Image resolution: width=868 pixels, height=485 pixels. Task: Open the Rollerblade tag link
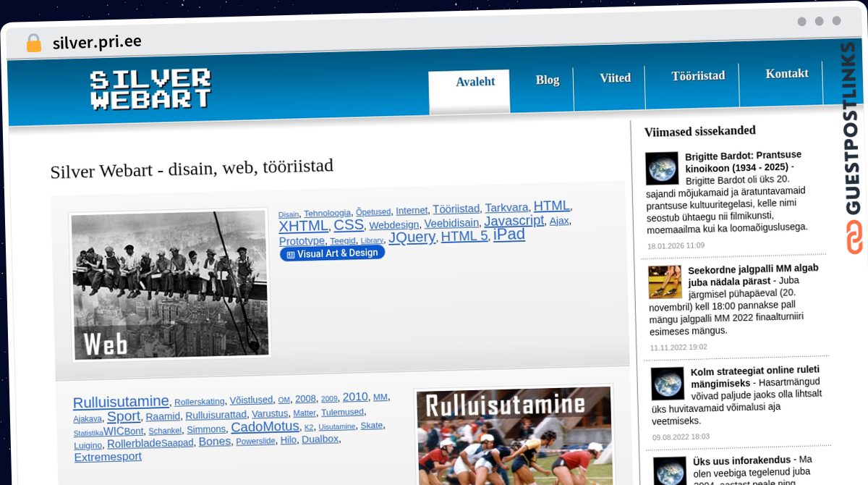tap(134, 444)
